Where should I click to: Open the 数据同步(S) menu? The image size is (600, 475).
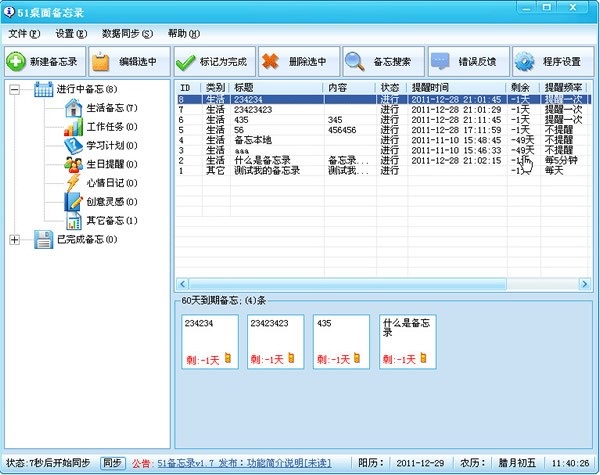[x=127, y=34]
